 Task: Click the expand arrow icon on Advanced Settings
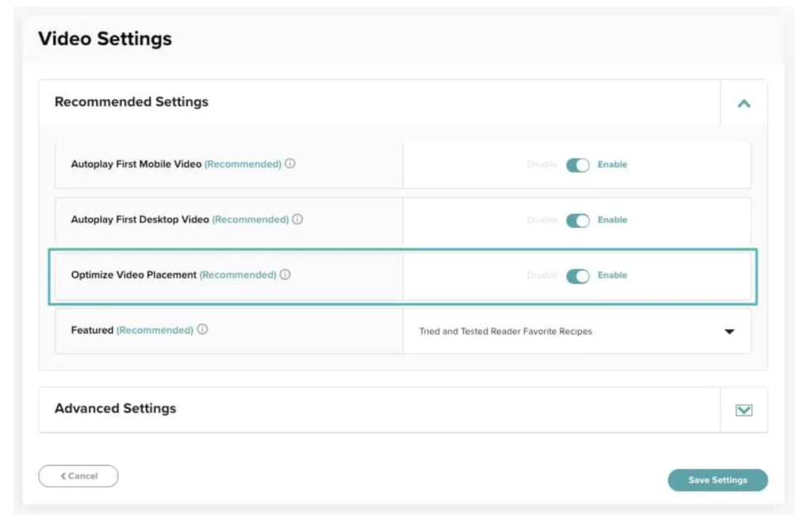point(744,408)
